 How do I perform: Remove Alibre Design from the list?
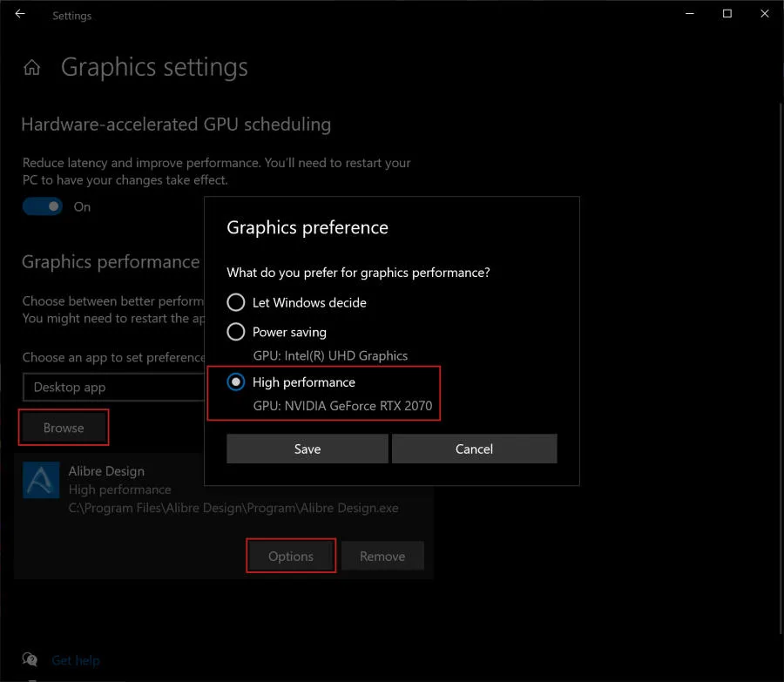point(382,556)
